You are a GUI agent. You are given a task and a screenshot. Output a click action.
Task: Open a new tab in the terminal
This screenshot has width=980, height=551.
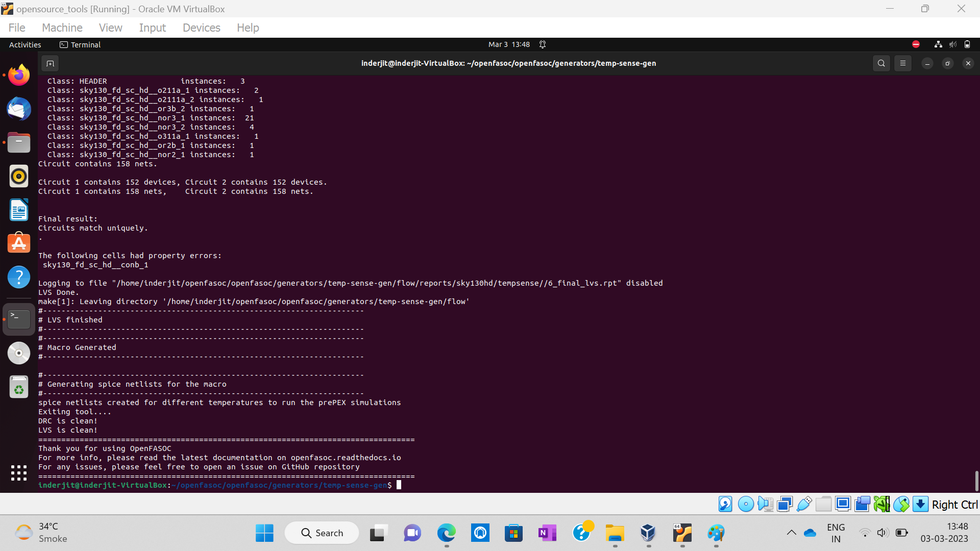[50, 63]
